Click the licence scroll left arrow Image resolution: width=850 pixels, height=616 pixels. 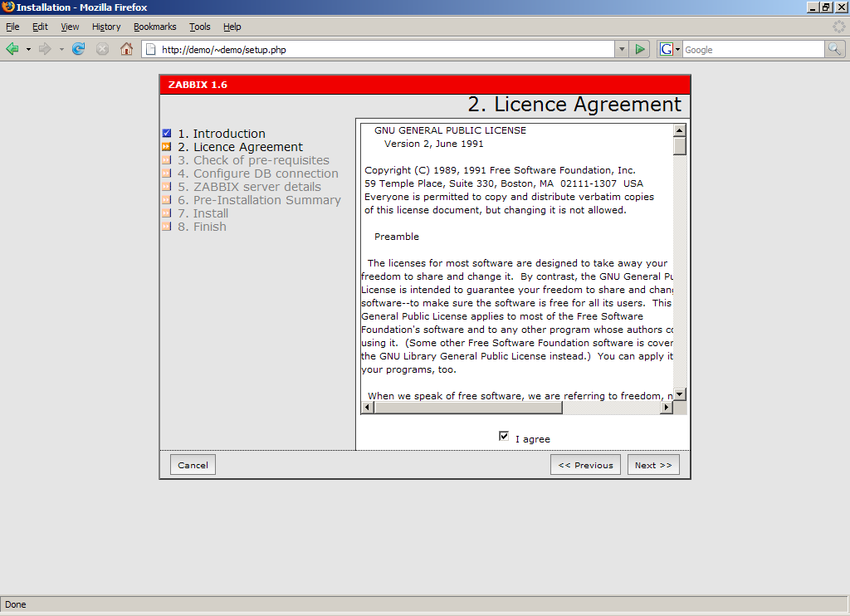click(x=368, y=408)
